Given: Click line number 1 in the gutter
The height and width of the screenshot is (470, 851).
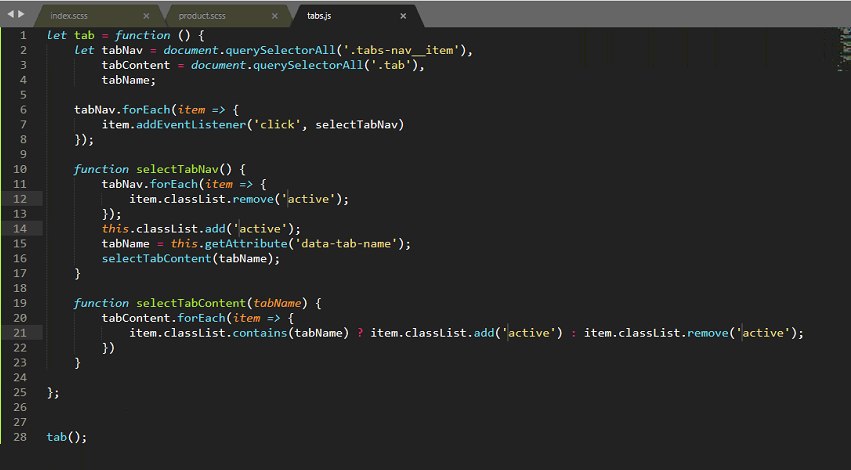Looking at the screenshot, I should (23, 35).
